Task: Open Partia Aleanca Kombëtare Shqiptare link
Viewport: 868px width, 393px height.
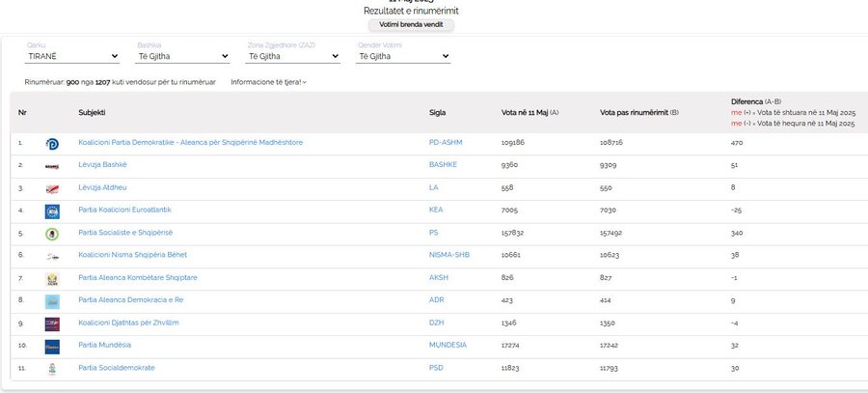Action: (138, 277)
